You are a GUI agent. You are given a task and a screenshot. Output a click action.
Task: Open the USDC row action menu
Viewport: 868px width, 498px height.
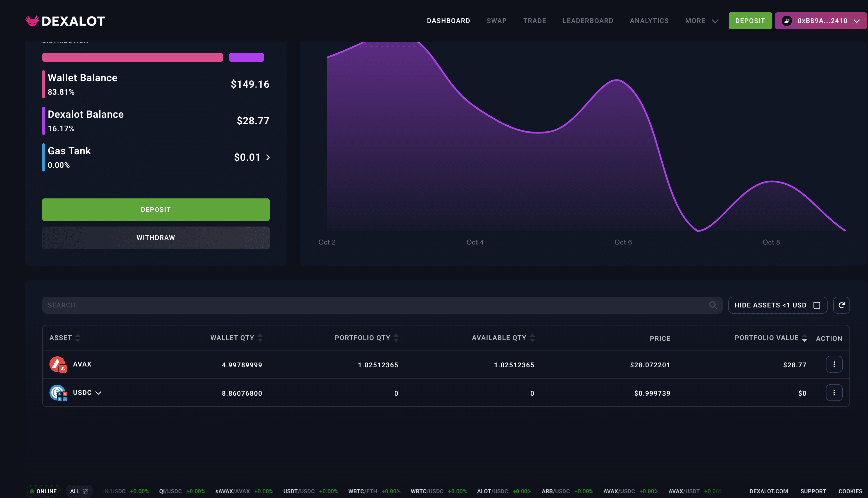point(834,393)
